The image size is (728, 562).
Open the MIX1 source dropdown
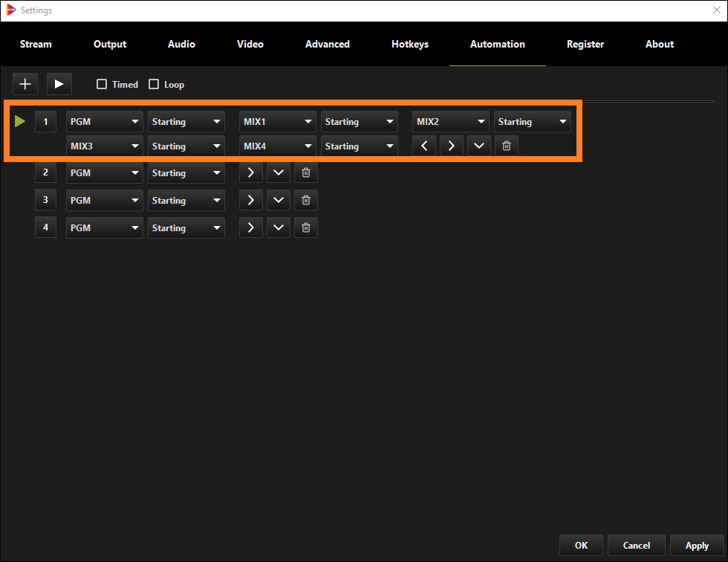[x=277, y=121]
